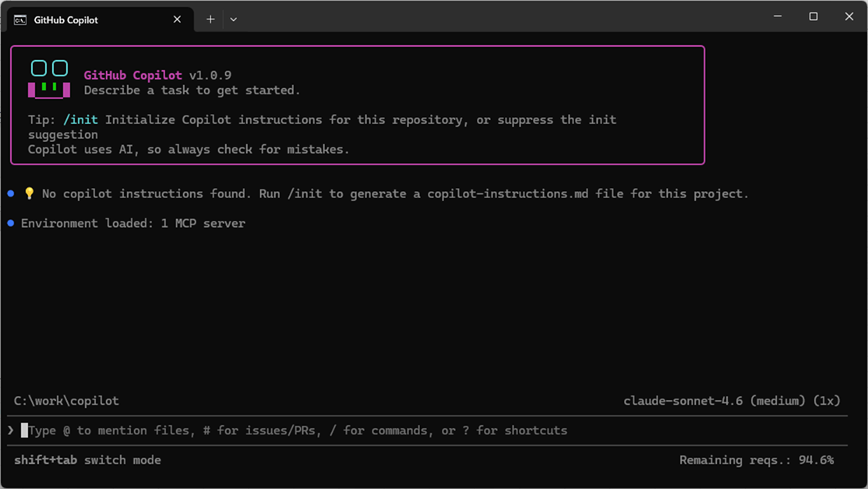Click the blue bullet beside Environment loaded
Viewport: 868px width, 489px height.
[9, 223]
